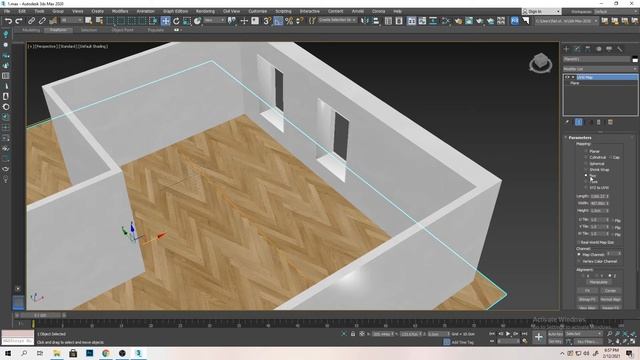Open the Sign In dropdown
Image resolution: width=640 pixels, height=360 pixels.
pyautogui.click(x=542, y=11)
